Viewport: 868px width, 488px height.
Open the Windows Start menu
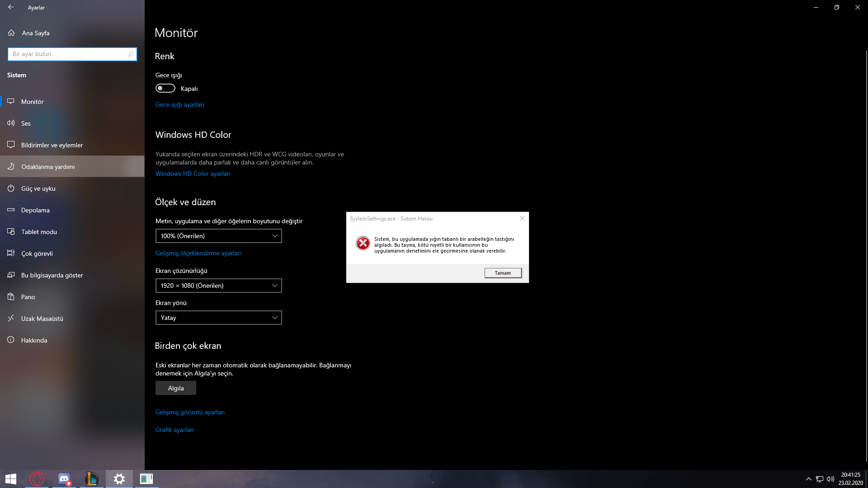tap(11, 479)
